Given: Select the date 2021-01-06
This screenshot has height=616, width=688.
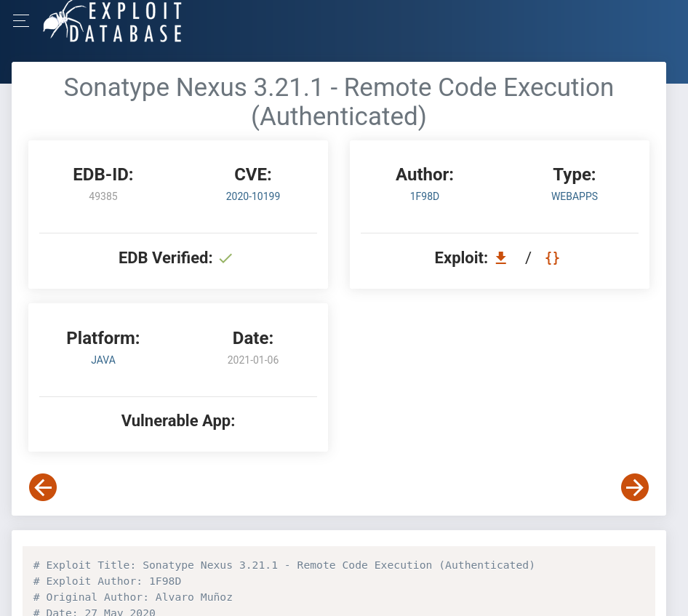Looking at the screenshot, I should 253,360.
